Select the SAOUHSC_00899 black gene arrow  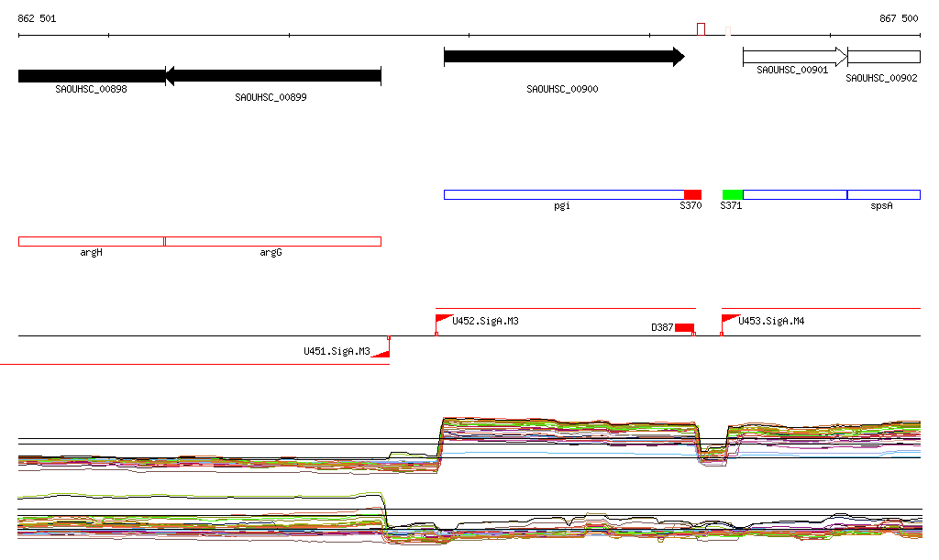[273, 76]
